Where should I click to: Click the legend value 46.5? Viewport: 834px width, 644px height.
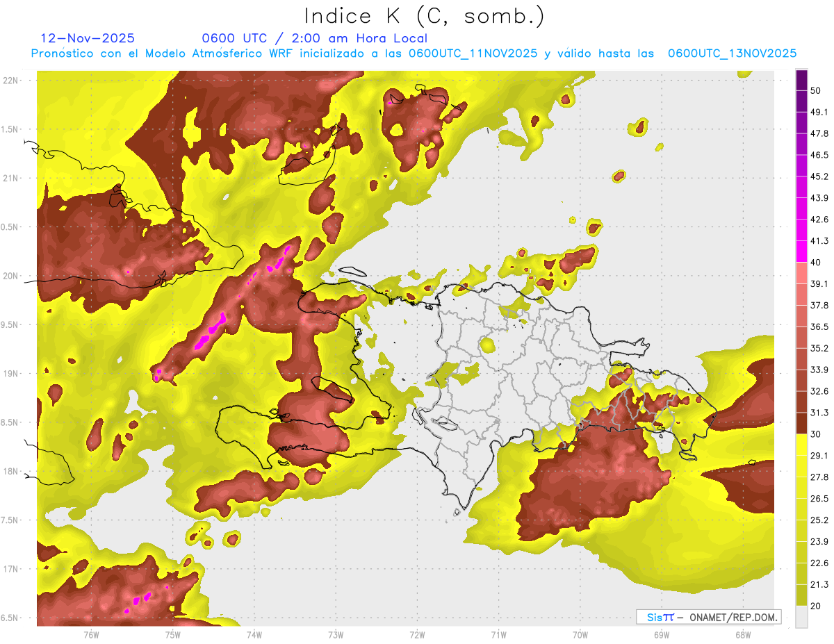(x=819, y=155)
